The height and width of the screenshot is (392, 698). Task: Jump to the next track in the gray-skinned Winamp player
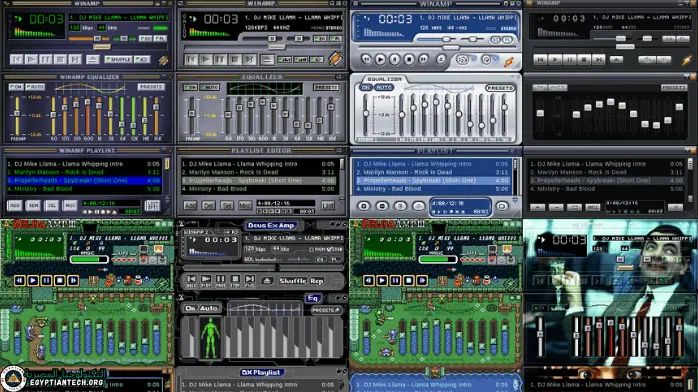point(250,59)
